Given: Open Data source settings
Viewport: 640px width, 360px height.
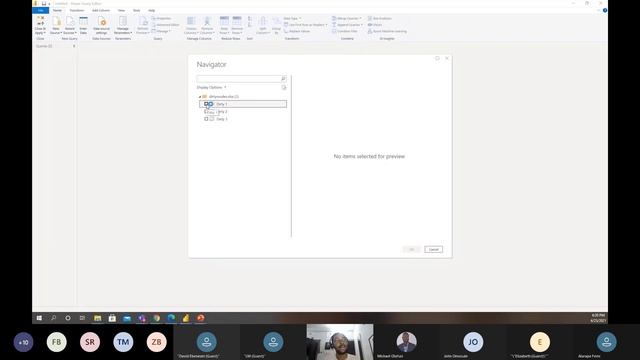Looking at the screenshot, I should pos(102,25).
